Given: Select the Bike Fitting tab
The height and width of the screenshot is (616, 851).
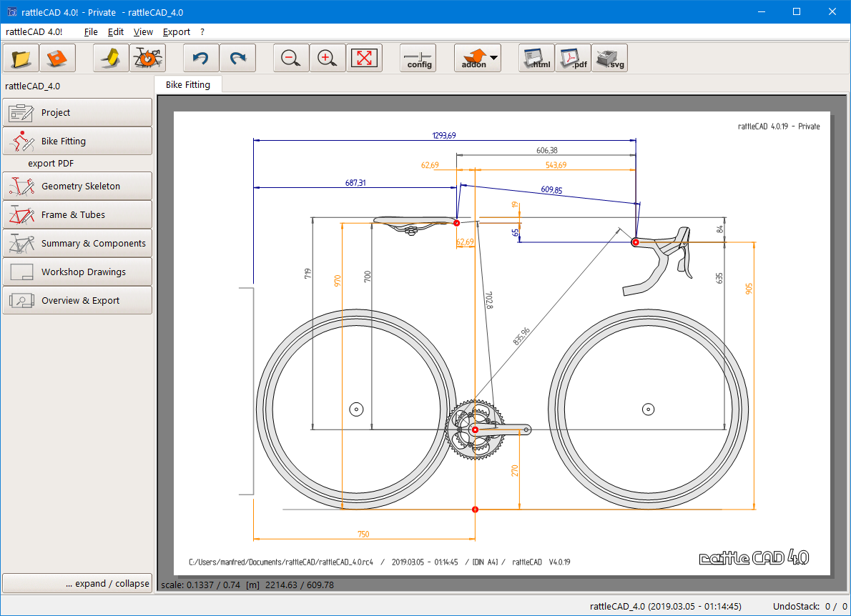Looking at the screenshot, I should click(x=188, y=84).
